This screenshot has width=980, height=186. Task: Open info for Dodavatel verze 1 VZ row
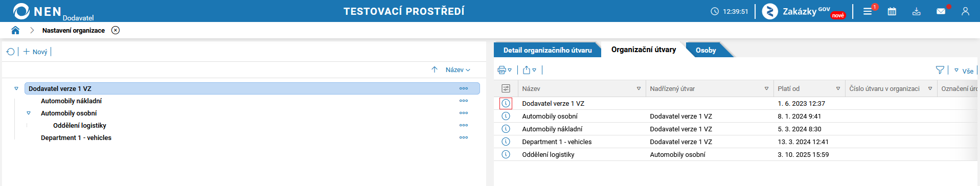tap(506, 103)
